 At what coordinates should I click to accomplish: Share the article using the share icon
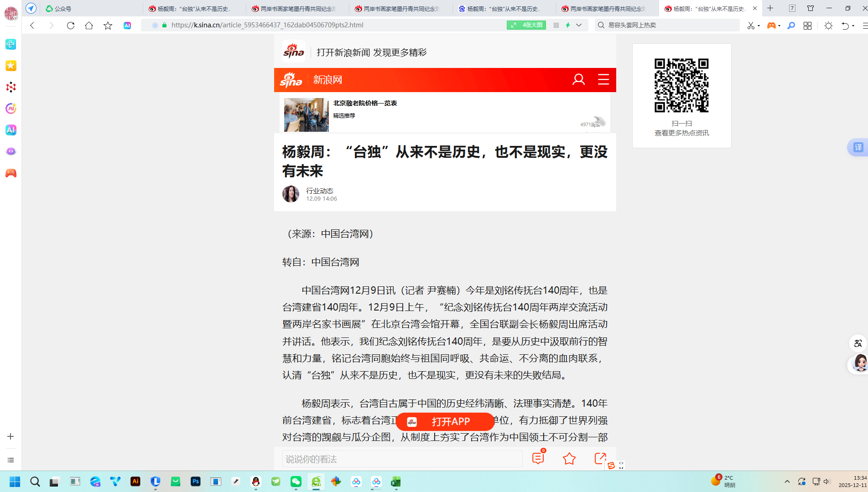[x=600, y=458]
